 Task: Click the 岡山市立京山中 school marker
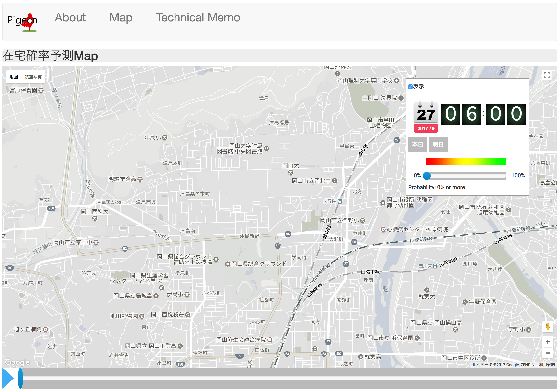96,243
